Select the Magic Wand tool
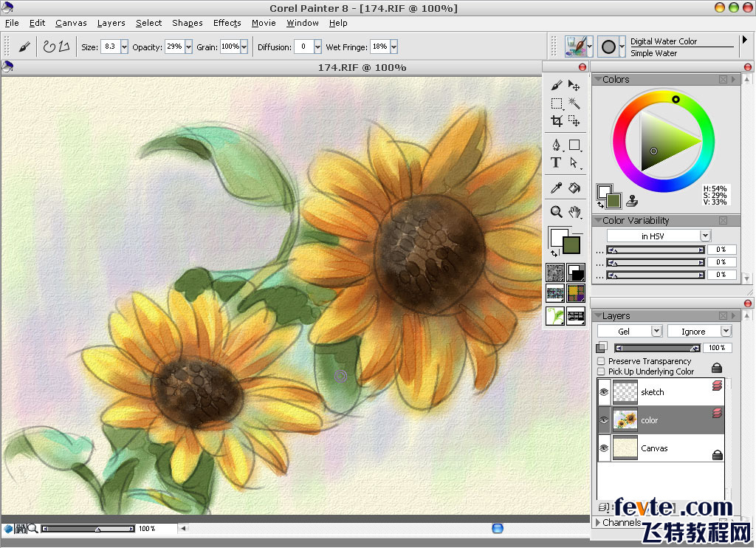Viewport: 756px width, 548px height. (574, 103)
